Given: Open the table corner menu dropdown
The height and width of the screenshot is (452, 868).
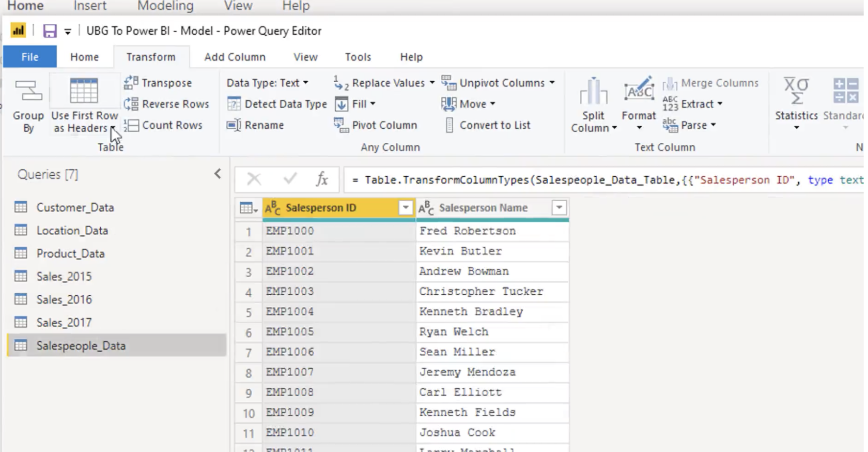Looking at the screenshot, I should pyautogui.click(x=249, y=208).
